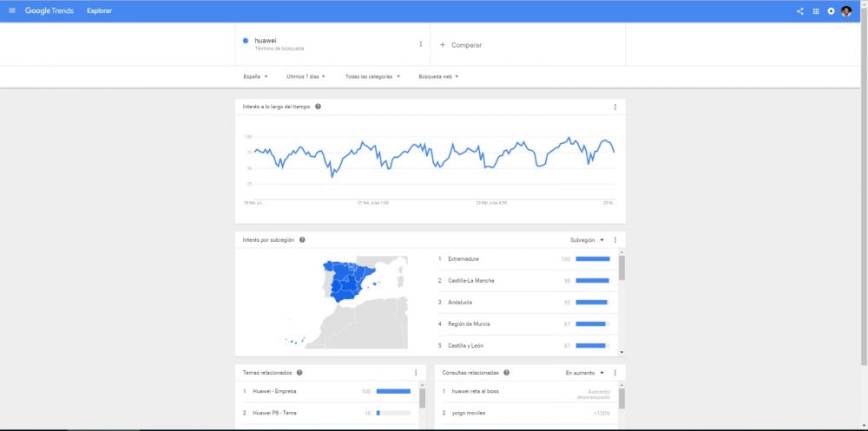Click the Spain map
Screen dimensions: 868x431
pyautogui.click(x=345, y=302)
